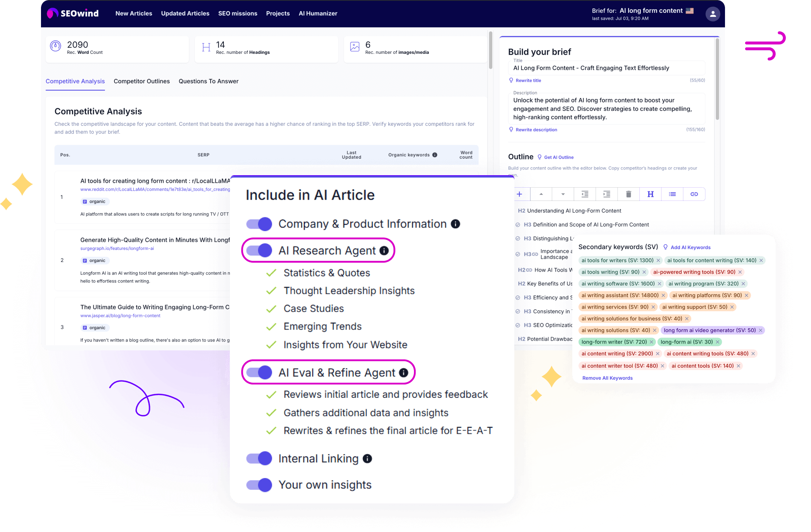Click the US flag language icon

point(690,11)
